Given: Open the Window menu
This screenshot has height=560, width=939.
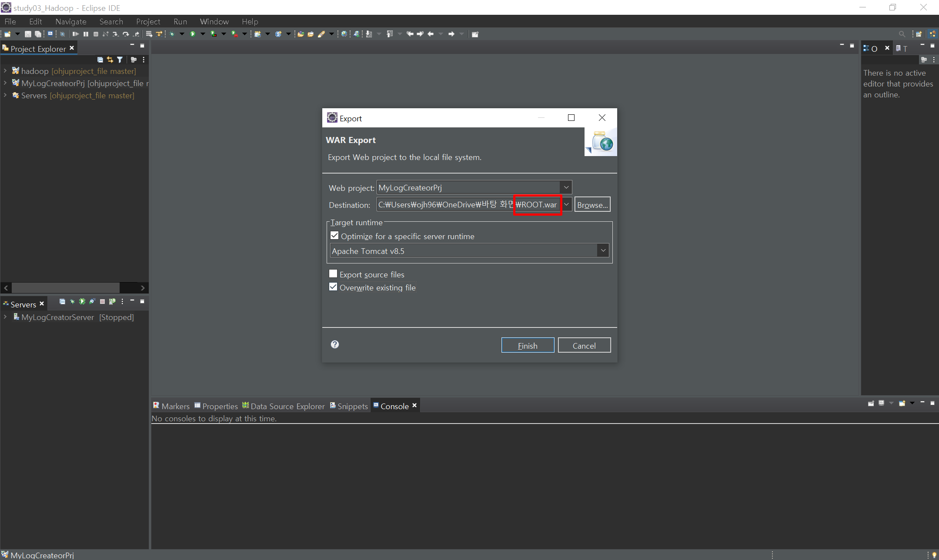Looking at the screenshot, I should coord(214,21).
